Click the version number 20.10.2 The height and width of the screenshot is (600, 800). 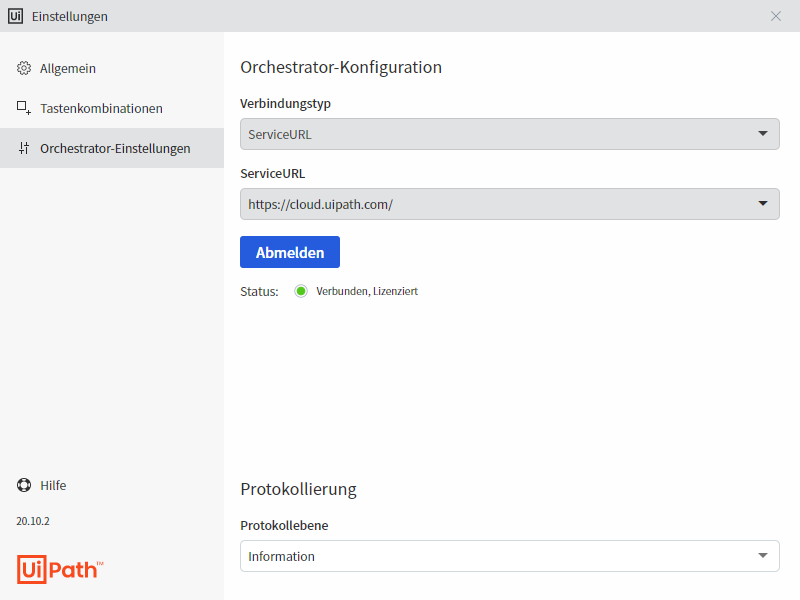pyautogui.click(x=33, y=521)
